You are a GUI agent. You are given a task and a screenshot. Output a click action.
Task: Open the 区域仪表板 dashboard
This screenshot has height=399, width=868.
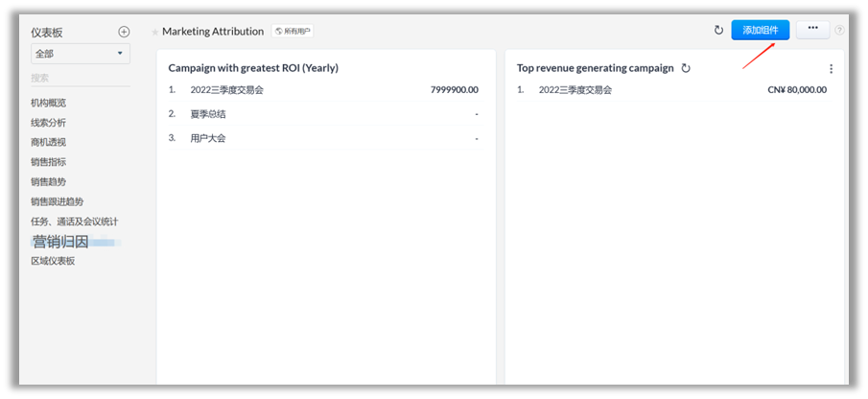coord(53,261)
